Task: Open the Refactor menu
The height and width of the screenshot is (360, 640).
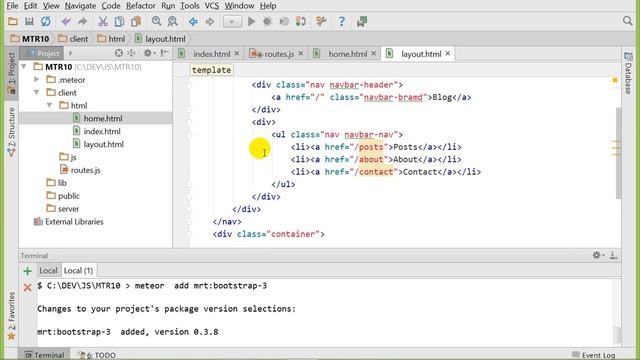Action: click(140, 6)
